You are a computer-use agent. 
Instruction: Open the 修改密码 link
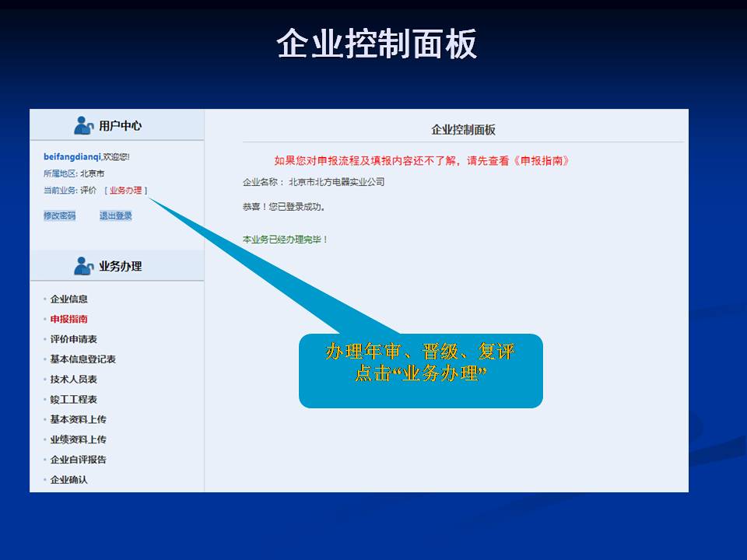60,215
